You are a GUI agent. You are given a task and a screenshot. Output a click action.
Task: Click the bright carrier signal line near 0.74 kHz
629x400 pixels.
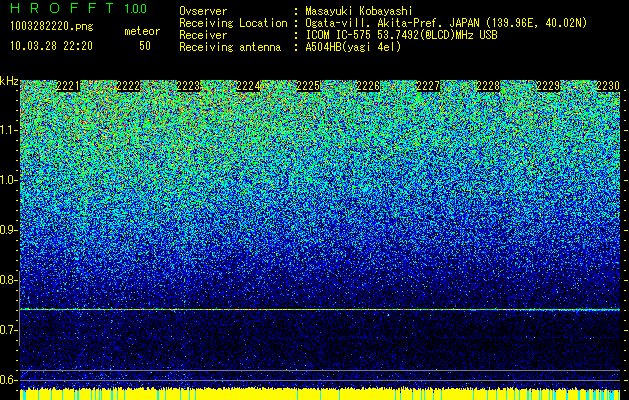(320, 309)
